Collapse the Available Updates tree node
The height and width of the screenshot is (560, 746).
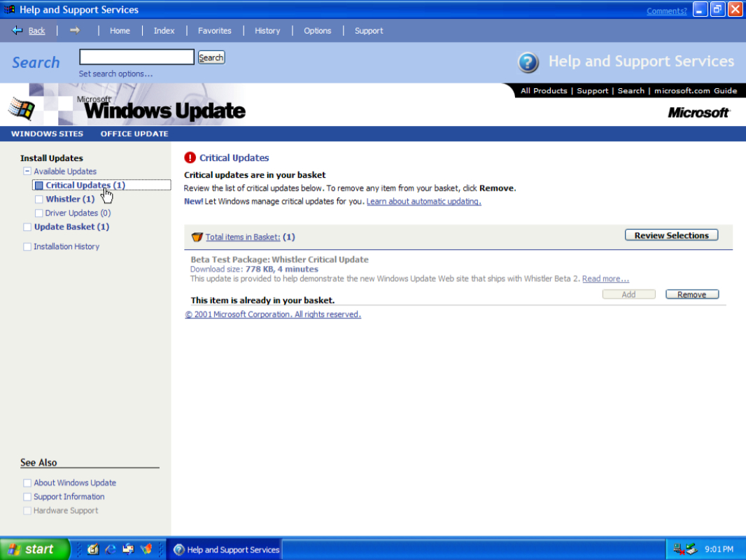(x=27, y=171)
